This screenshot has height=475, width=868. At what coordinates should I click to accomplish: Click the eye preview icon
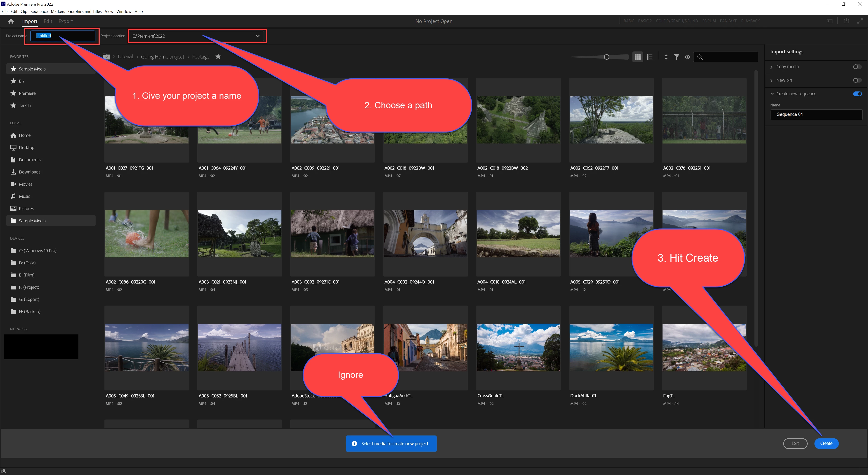tap(687, 57)
